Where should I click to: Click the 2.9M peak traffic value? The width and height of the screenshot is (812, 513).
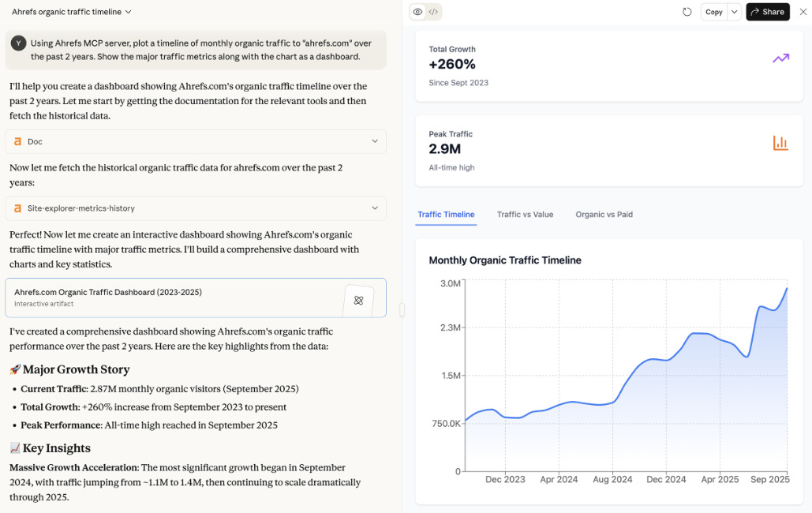(x=444, y=149)
